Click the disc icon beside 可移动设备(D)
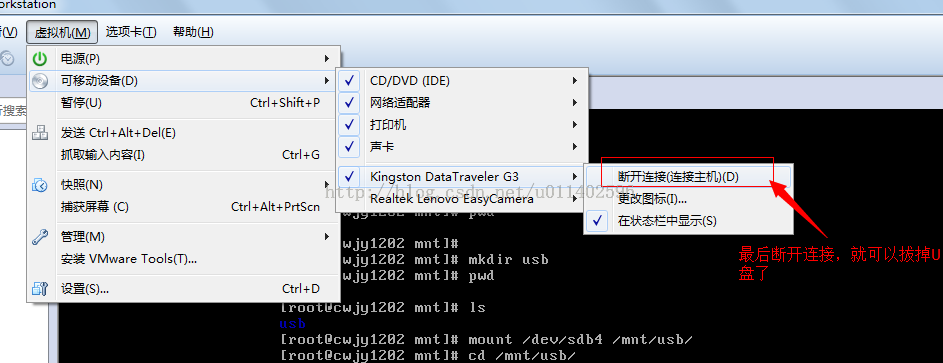The width and height of the screenshot is (943, 363). tap(40, 81)
